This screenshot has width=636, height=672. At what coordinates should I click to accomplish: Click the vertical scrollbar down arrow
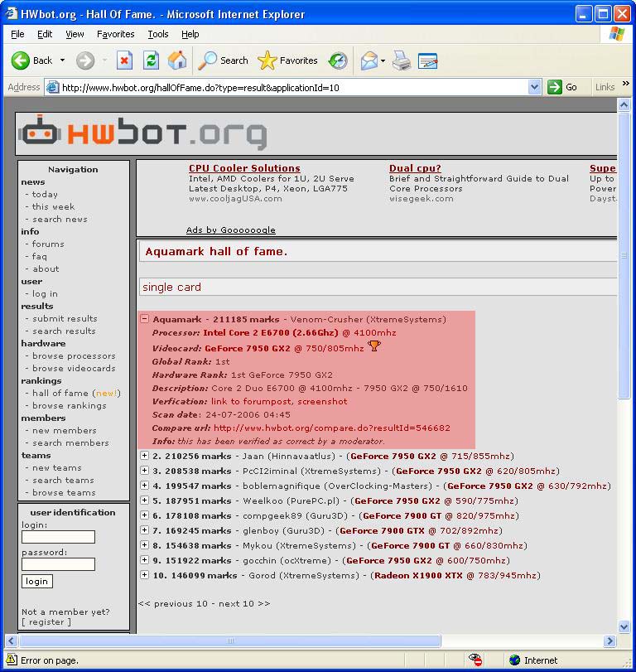click(624, 626)
